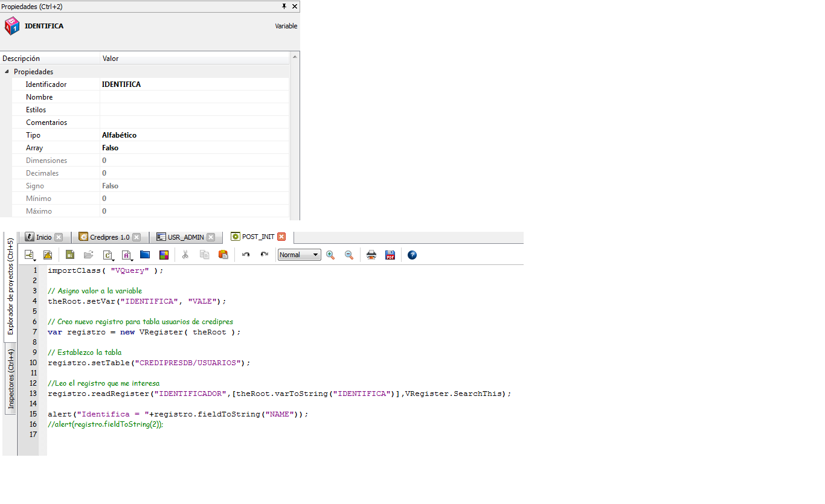Image resolution: width=825 pixels, height=504 pixels.
Task: Copy with the two-pages toolbar icon
Action: tap(204, 255)
